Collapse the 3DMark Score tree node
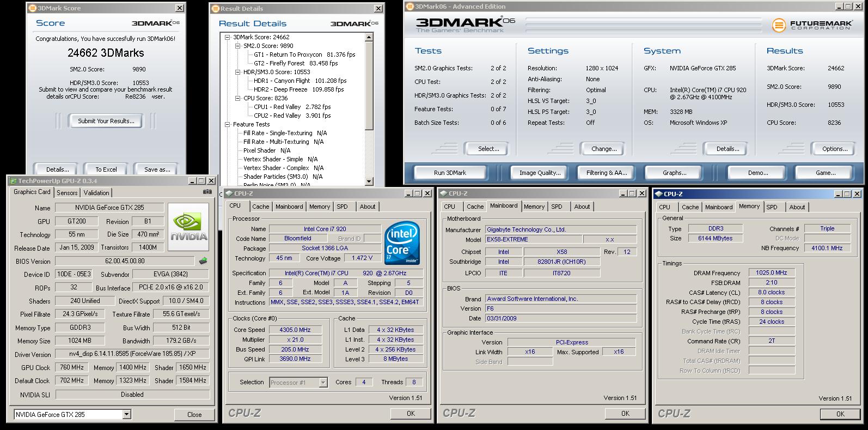 [x=228, y=37]
